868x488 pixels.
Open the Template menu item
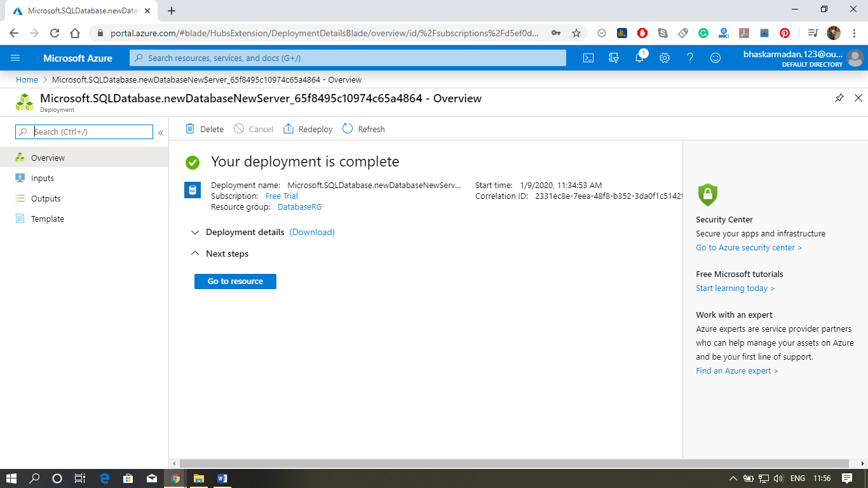tap(84, 219)
